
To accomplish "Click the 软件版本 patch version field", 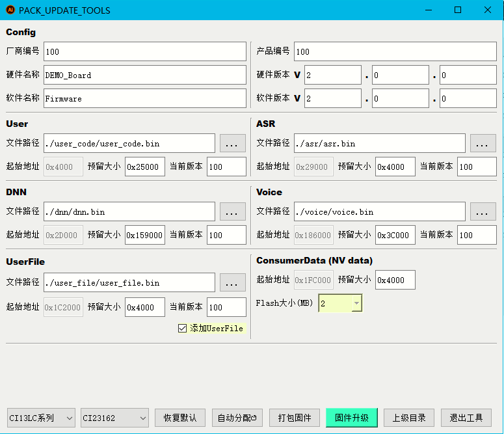I will (468, 98).
